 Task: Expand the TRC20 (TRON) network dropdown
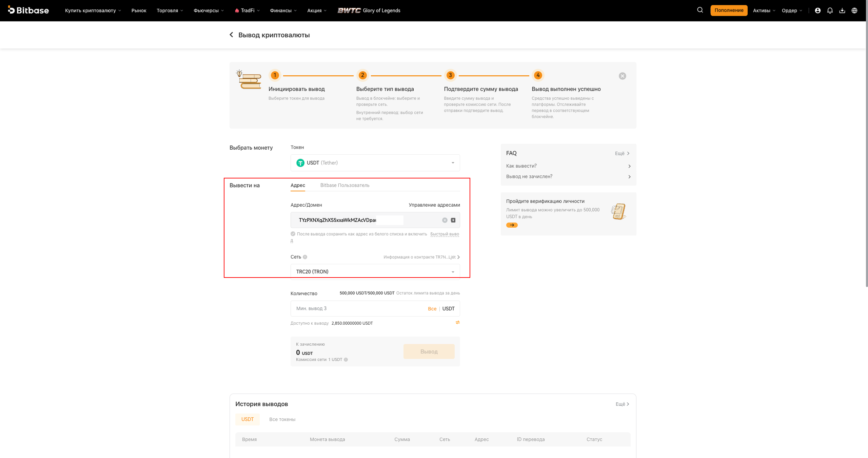[x=375, y=272]
